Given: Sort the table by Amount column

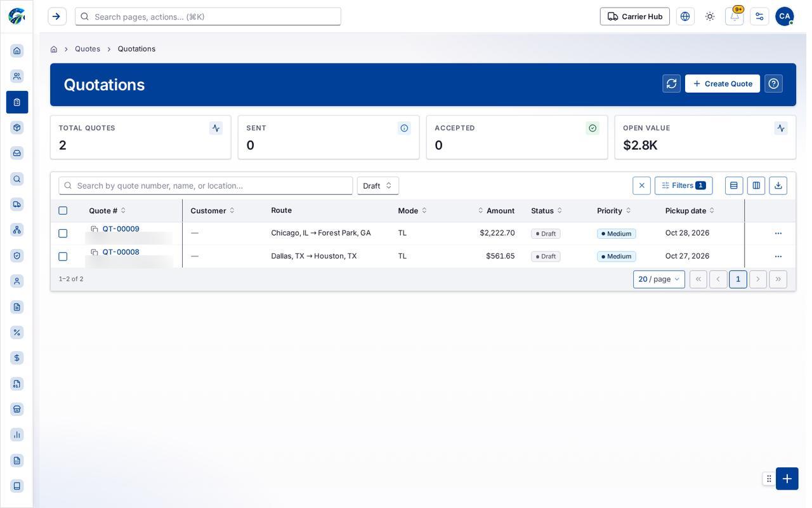Looking at the screenshot, I should (x=497, y=211).
